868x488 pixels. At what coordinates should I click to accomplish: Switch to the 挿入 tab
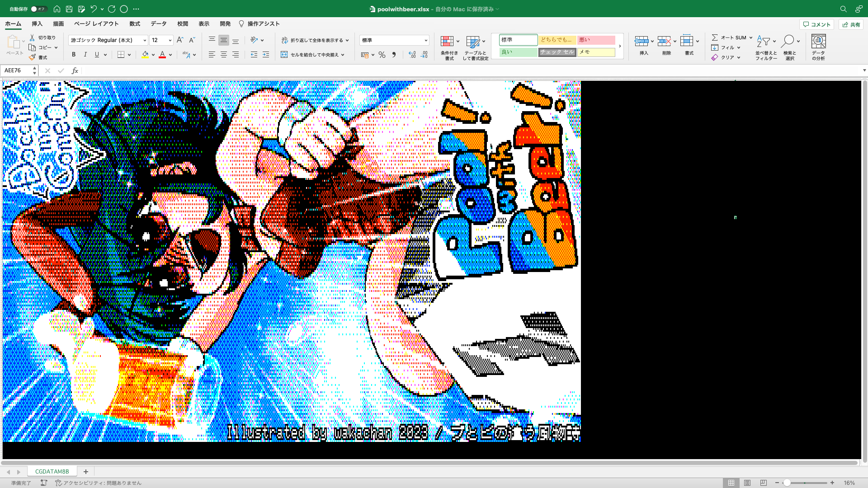37,24
